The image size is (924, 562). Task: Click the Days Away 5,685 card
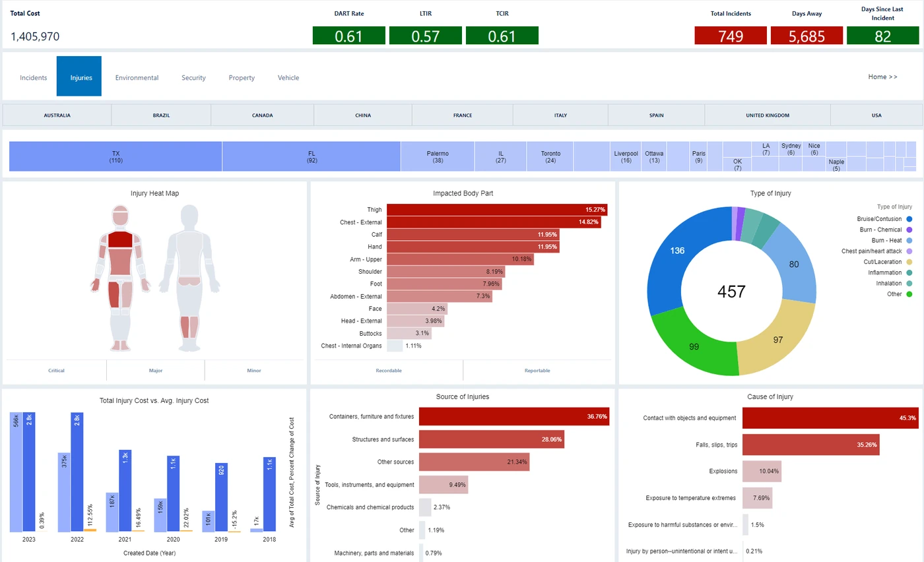click(807, 36)
